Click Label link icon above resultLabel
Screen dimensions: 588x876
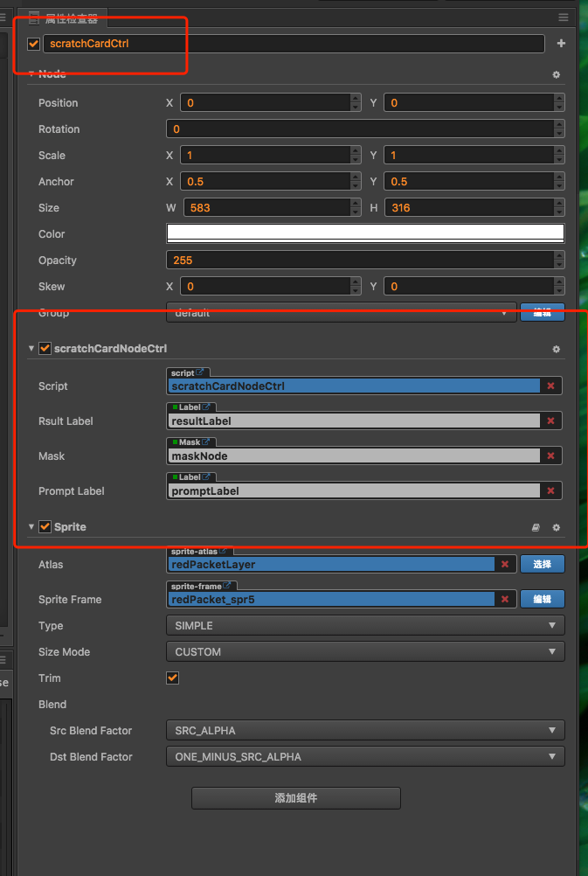click(206, 407)
